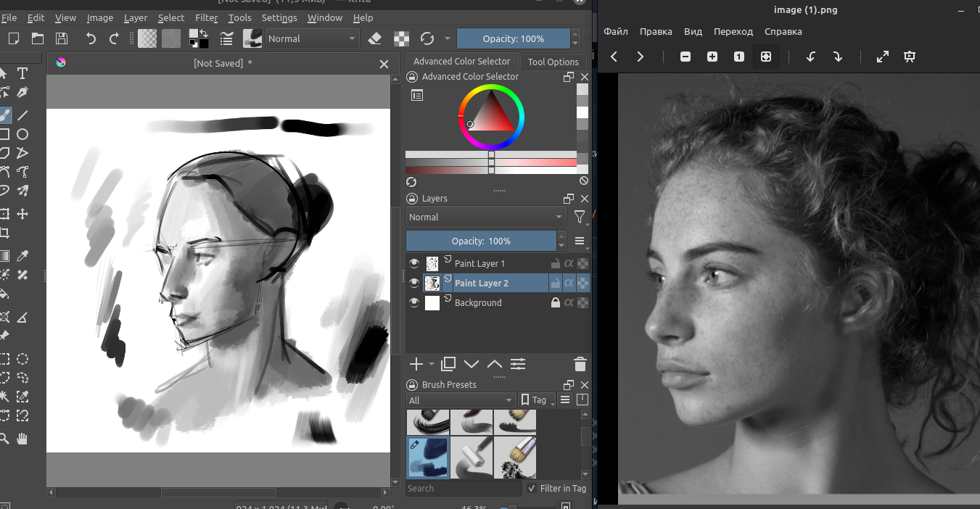Viewport: 980px width, 509px height.
Task: Select the Ellipse tool
Action: pos(22,134)
